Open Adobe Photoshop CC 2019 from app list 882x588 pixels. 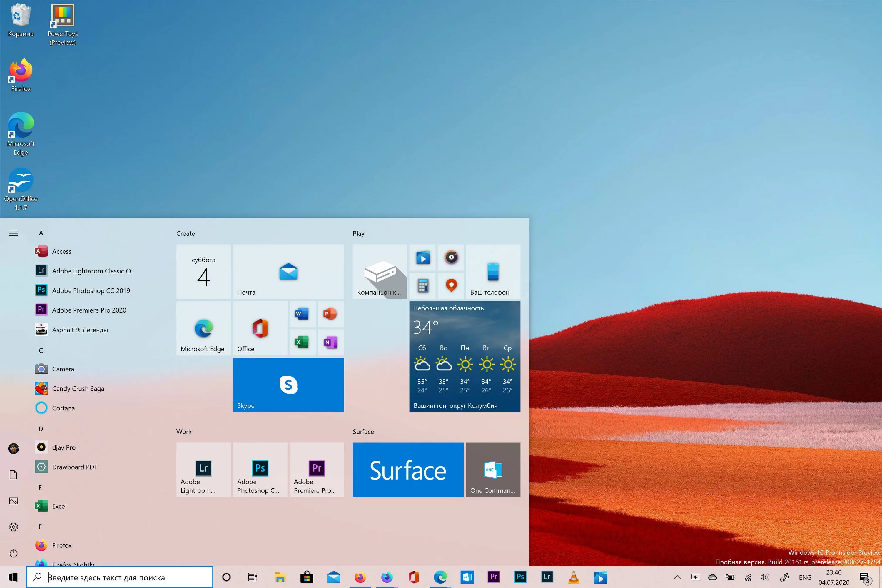(91, 291)
